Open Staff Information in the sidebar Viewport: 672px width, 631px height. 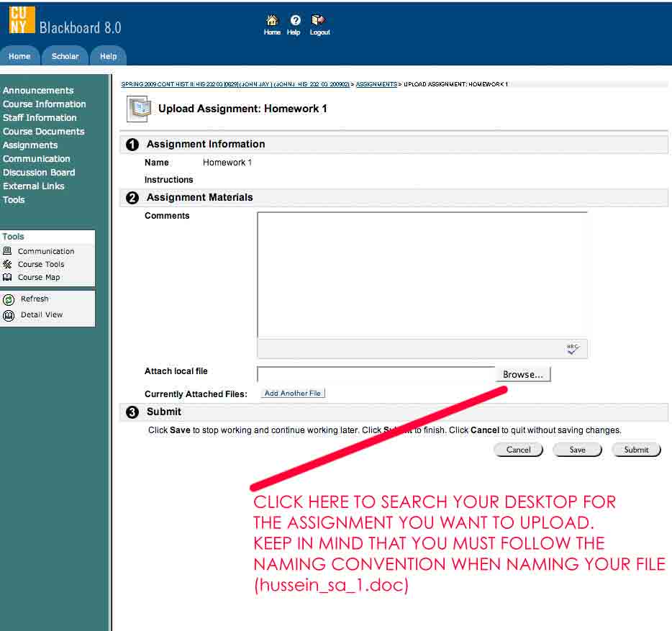(x=40, y=118)
